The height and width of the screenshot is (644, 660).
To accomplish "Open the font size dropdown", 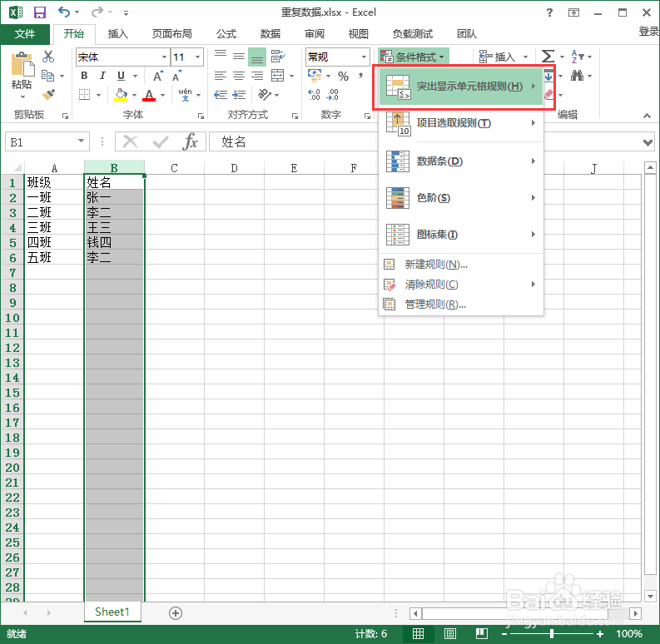I will 197,57.
